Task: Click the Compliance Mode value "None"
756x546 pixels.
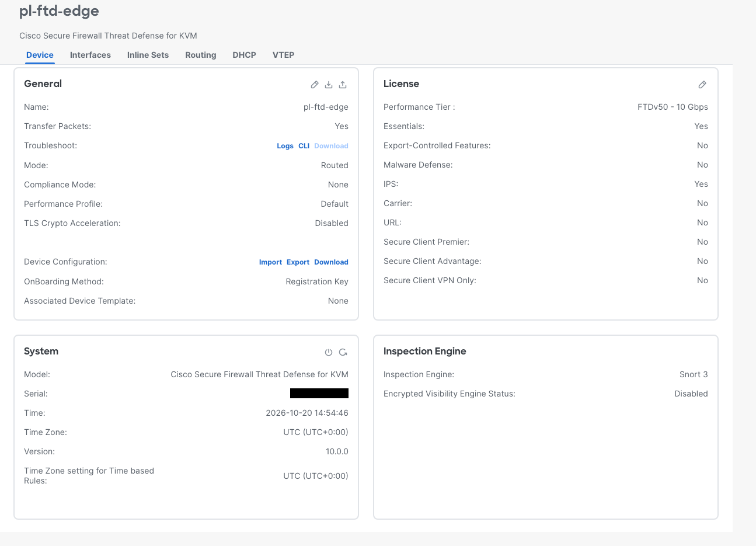Action: click(338, 185)
